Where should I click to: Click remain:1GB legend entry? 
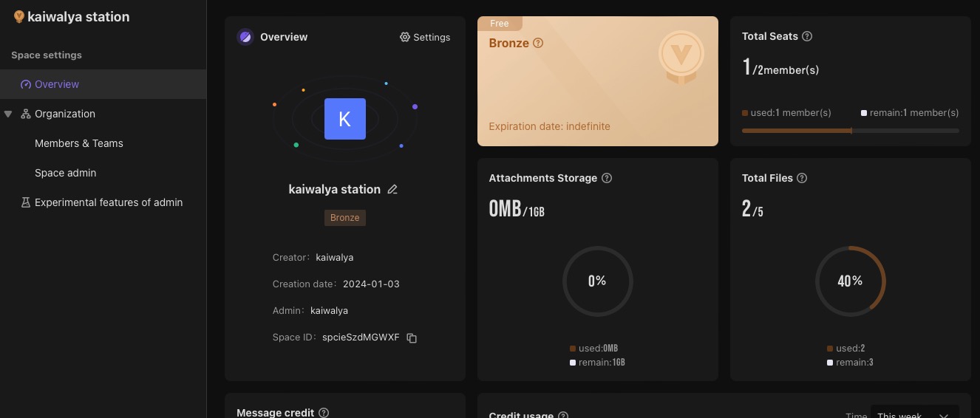pos(597,363)
